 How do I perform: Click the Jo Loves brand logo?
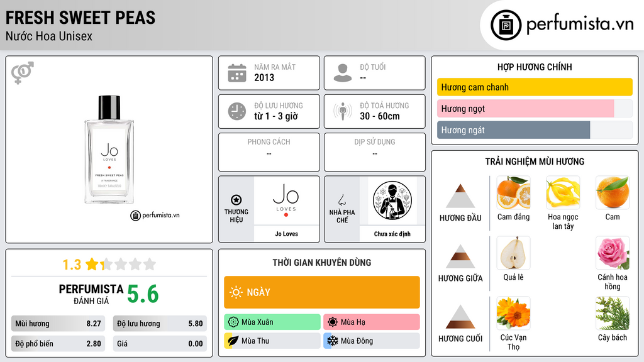[286, 200]
